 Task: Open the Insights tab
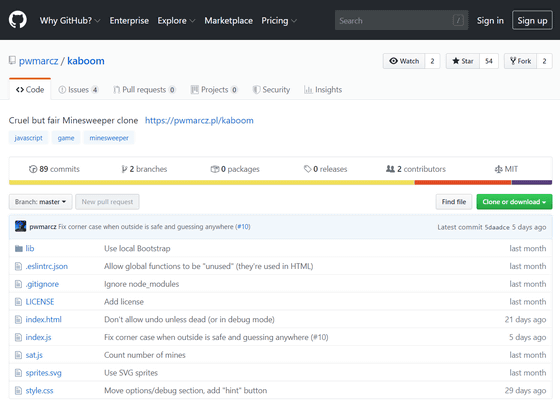click(x=323, y=90)
